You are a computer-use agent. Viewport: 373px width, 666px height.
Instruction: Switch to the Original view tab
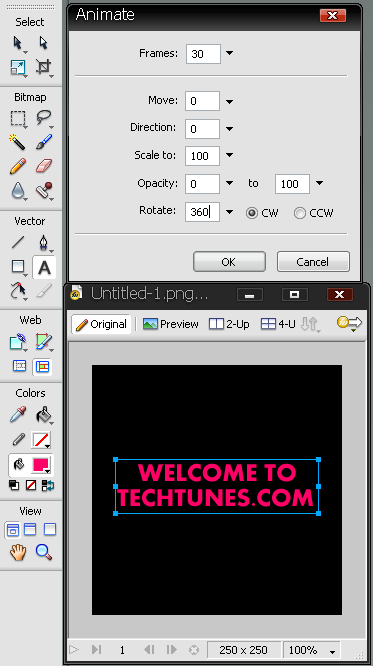point(101,324)
